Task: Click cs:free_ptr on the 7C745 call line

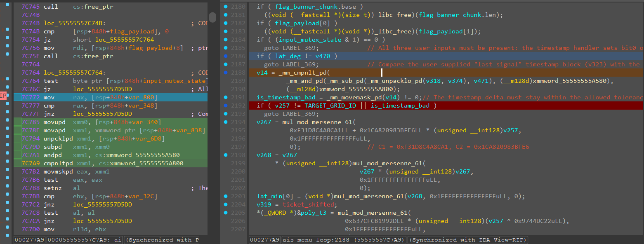Action: [x=93, y=7]
